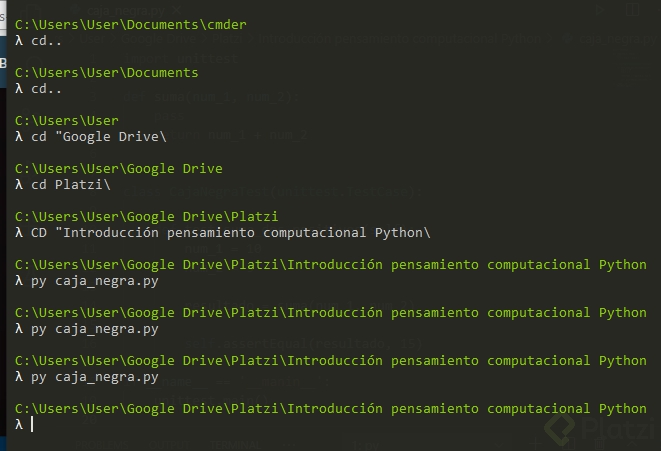The width and height of the screenshot is (661, 451).
Task: Switch to the OUTPUT panel tab
Action: [x=169, y=445]
